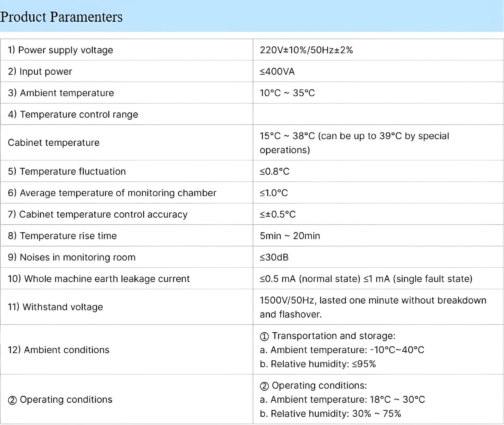
Task: Click the "Cabinet temperature" row label
Action: point(54,142)
